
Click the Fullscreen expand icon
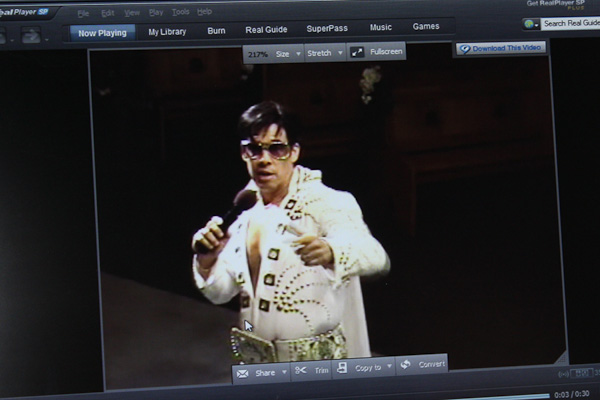coord(357,52)
